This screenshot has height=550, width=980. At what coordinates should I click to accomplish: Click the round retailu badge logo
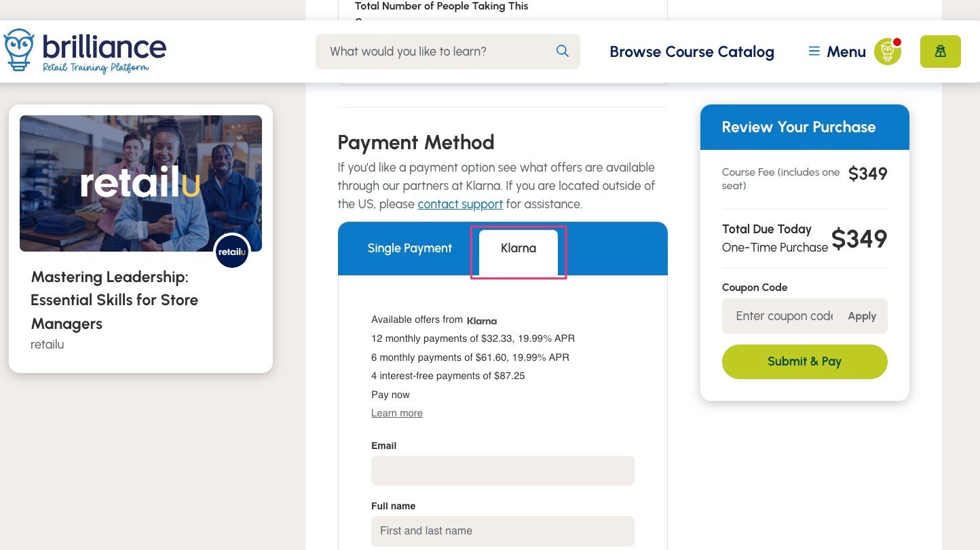pos(232,252)
